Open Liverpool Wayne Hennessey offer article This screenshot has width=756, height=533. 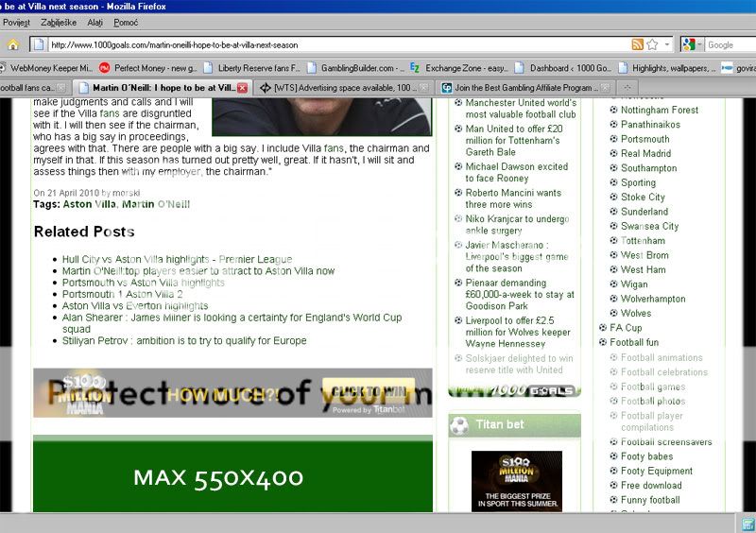tap(518, 332)
